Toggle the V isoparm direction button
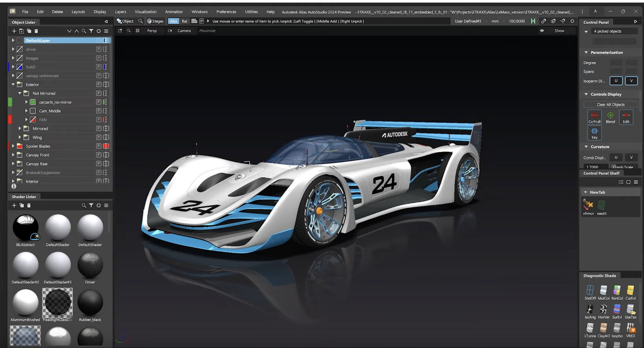The width and height of the screenshot is (644, 348). [631, 81]
